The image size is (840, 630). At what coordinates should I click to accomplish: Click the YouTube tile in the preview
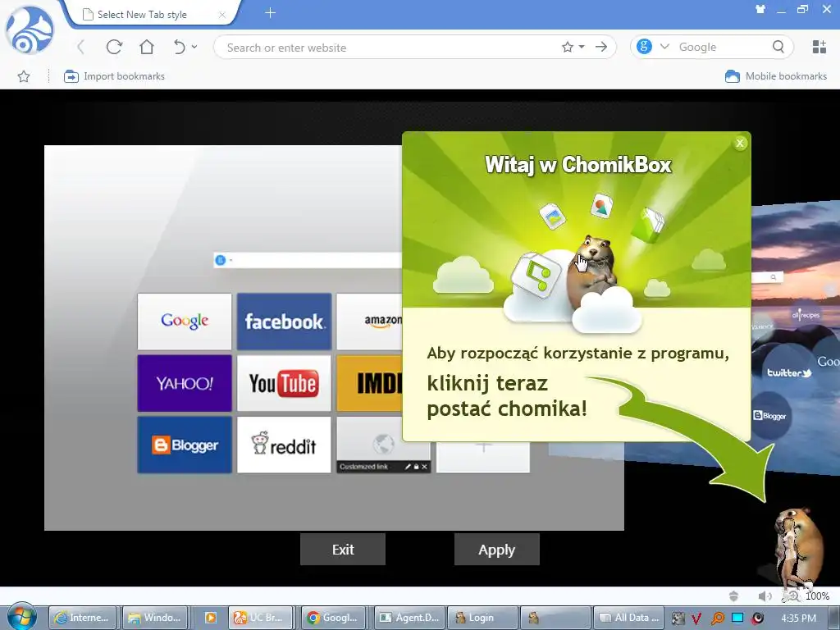[x=284, y=383]
